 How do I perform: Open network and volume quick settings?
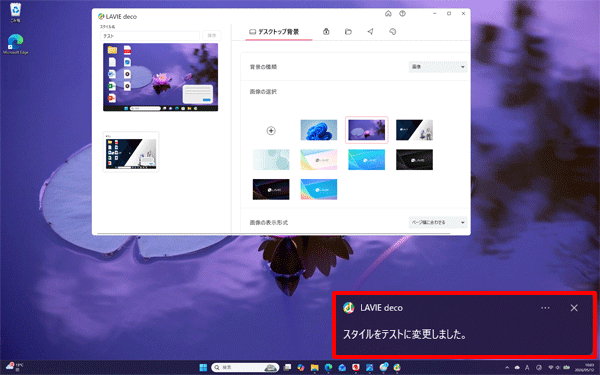click(x=558, y=368)
